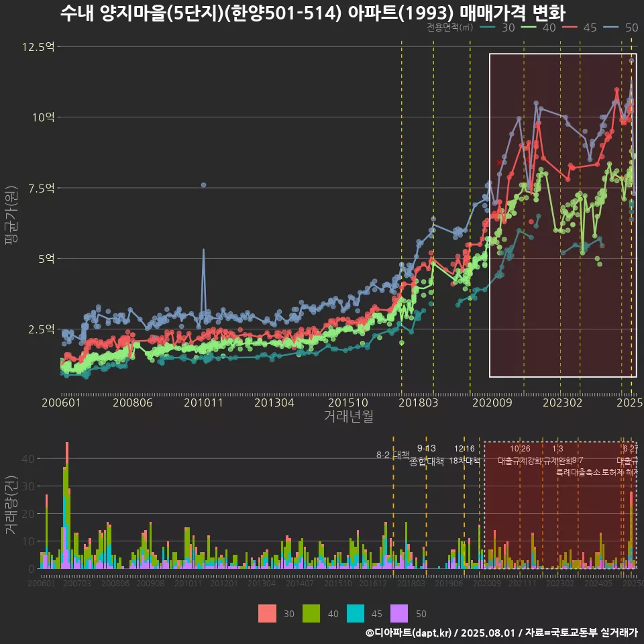Click the cyan 45 swatch in bottom legend
644x644 pixels.
click(x=356, y=614)
